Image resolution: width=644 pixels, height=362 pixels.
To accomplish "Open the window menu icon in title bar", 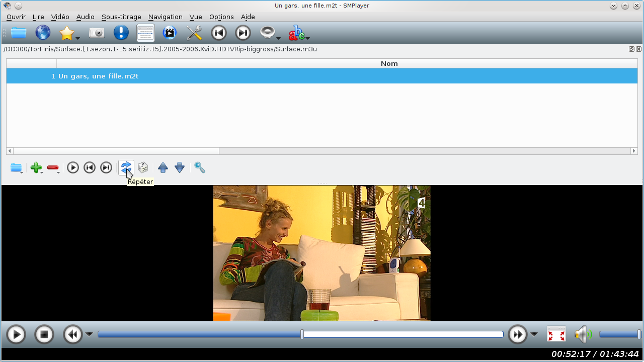I will pos(7,6).
